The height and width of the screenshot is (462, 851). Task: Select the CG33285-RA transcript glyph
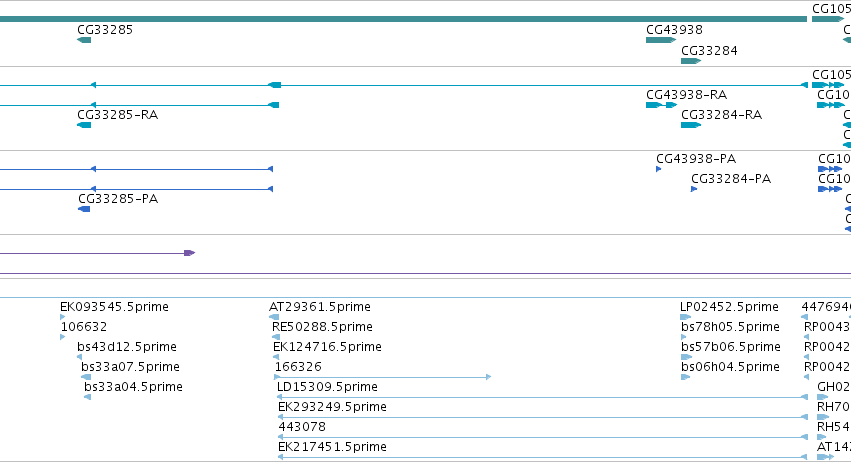click(84, 125)
